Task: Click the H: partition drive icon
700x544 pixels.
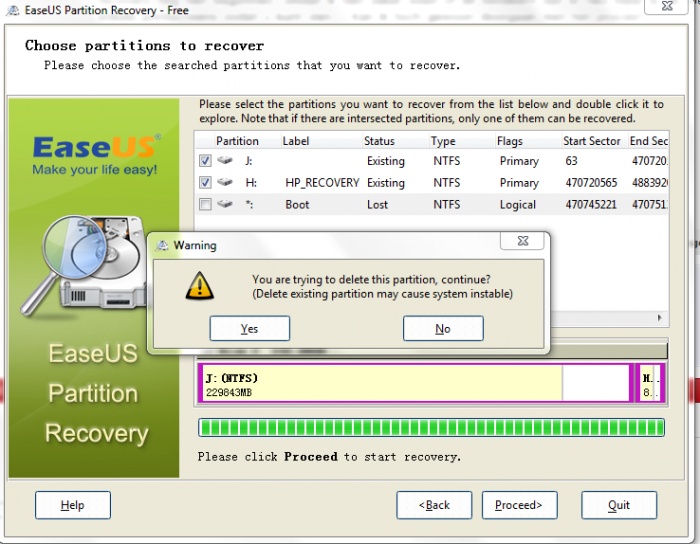Action: pyautogui.click(x=225, y=182)
